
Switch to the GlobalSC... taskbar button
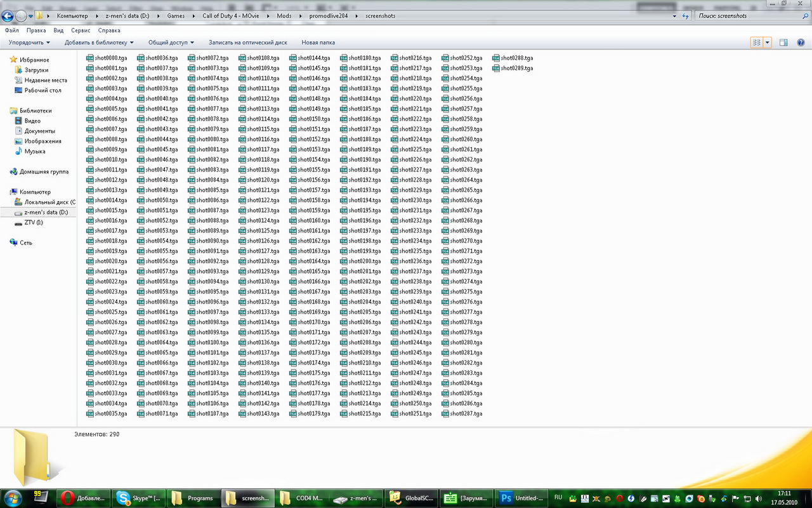pyautogui.click(x=411, y=498)
